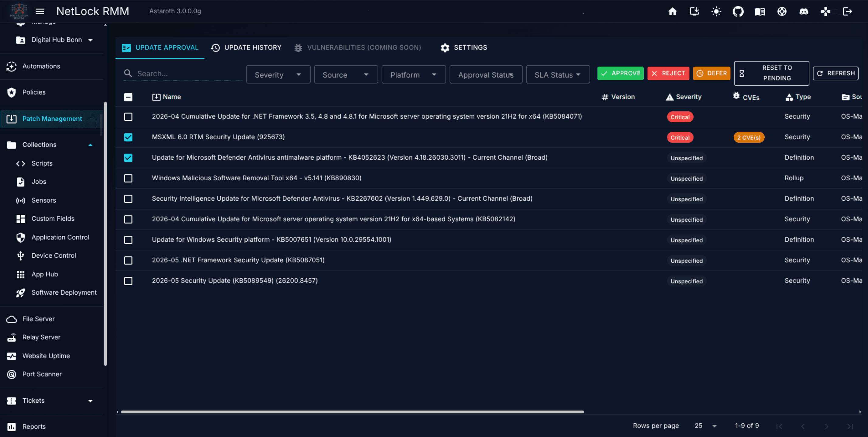This screenshot has width=868, height=437.
Task: Expand the Tickets section
Action: (52, 401)
